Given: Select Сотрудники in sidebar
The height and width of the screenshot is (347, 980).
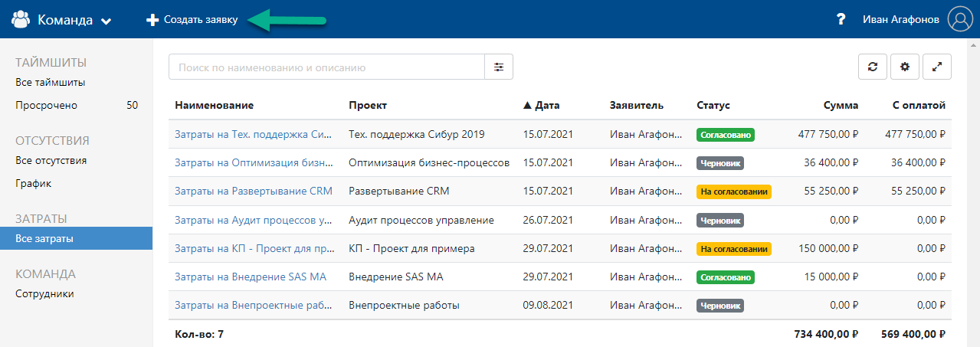Looking at the screenshot, I should (x=44, y=293).
